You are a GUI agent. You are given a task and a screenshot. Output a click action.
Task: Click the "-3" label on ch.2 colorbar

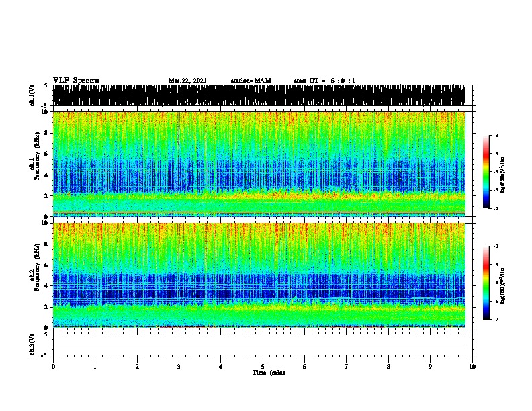coord(496,246)
